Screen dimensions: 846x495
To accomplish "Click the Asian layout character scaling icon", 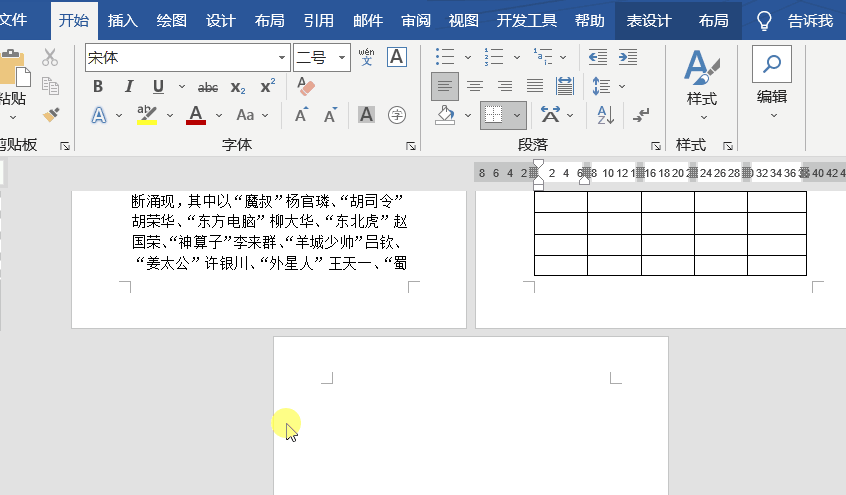I will (550, 115).
